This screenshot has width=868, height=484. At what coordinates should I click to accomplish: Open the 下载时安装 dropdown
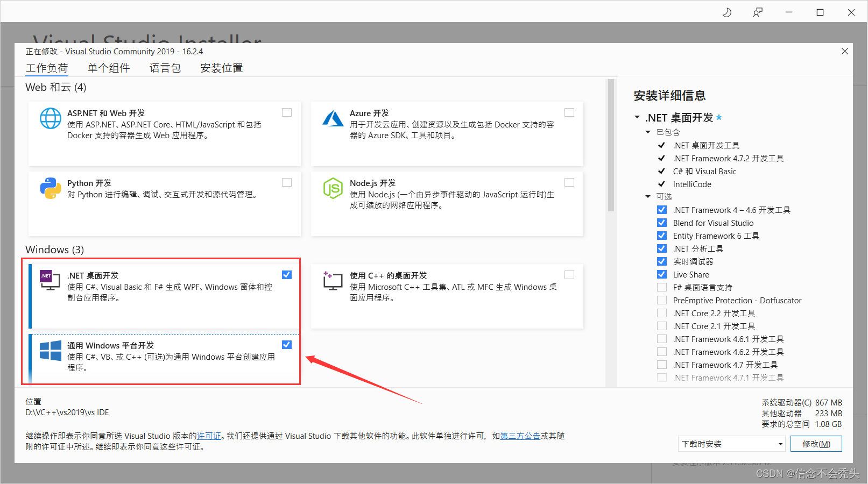click(732, 444)
